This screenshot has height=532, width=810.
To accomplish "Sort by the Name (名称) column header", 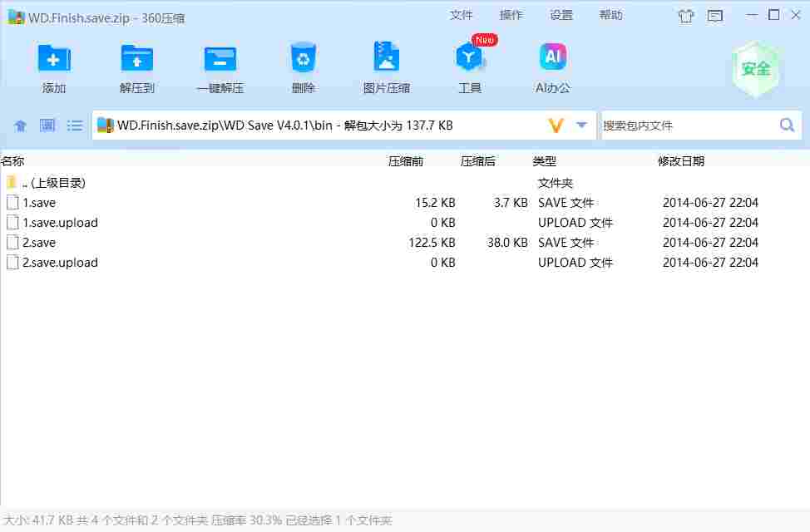I will coord(12,161).
